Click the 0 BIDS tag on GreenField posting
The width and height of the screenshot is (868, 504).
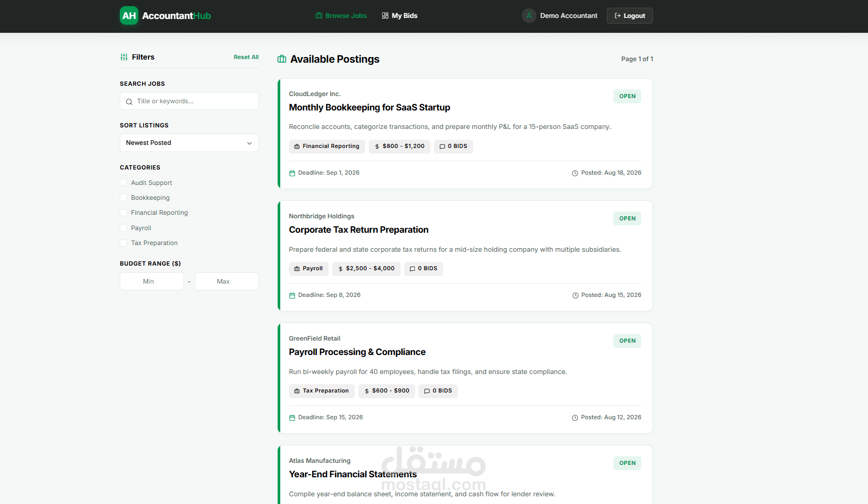438,391
